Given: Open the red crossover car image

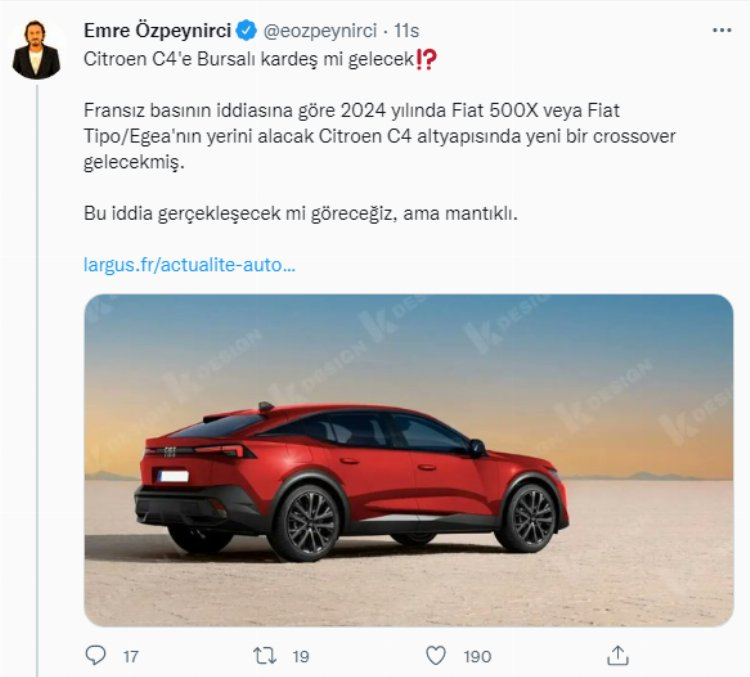Looking at the screenshot, I should point(408,460).
